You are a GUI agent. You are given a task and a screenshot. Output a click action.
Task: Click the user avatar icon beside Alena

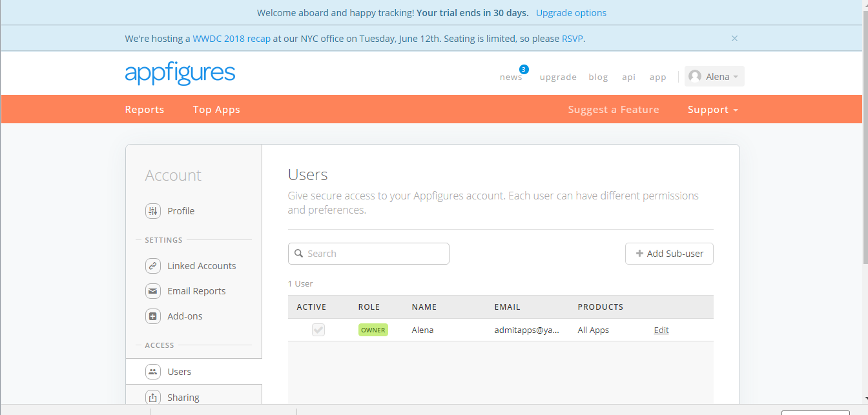(695, 76)
